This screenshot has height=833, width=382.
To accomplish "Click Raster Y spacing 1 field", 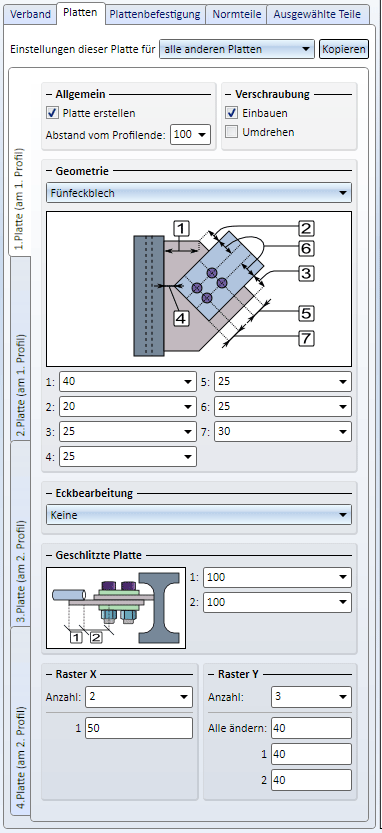I will [x=311, y=754].
